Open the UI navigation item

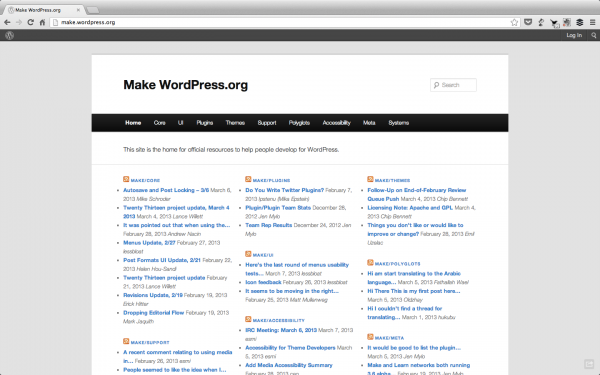click(181, 123)
